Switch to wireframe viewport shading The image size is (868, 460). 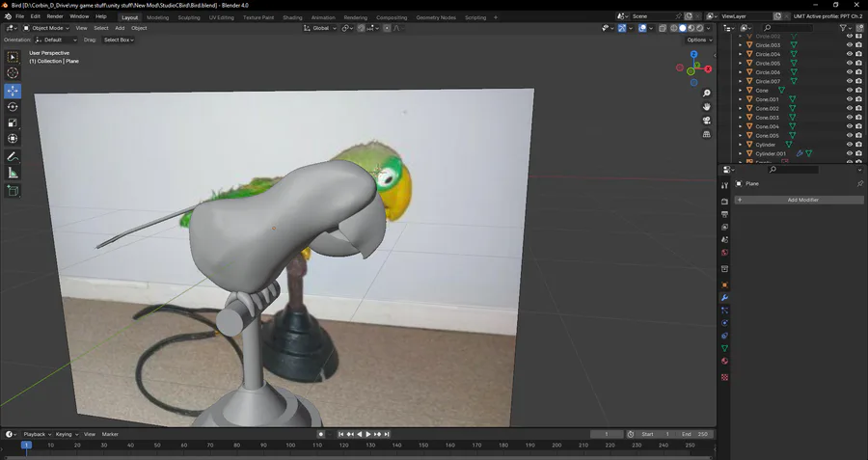674,28
